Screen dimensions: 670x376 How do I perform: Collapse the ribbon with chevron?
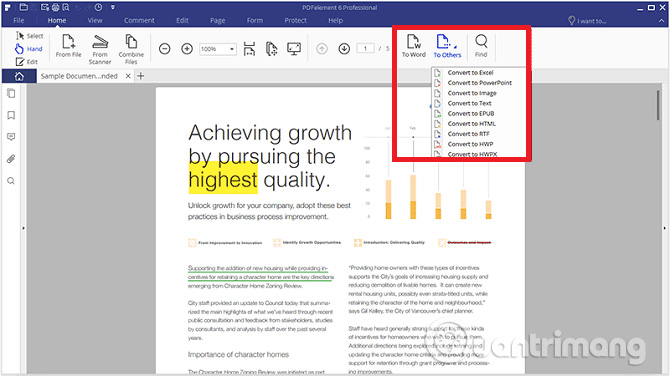[661, 21]
